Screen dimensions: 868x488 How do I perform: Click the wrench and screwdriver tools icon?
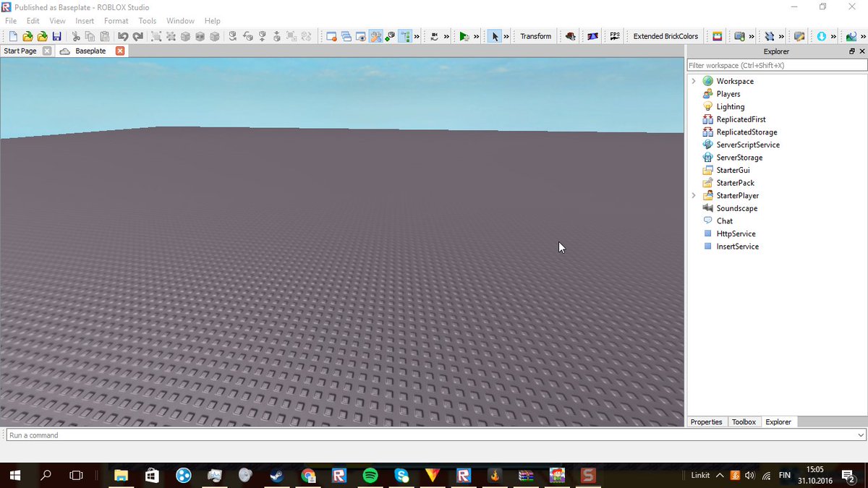(376, 36)
